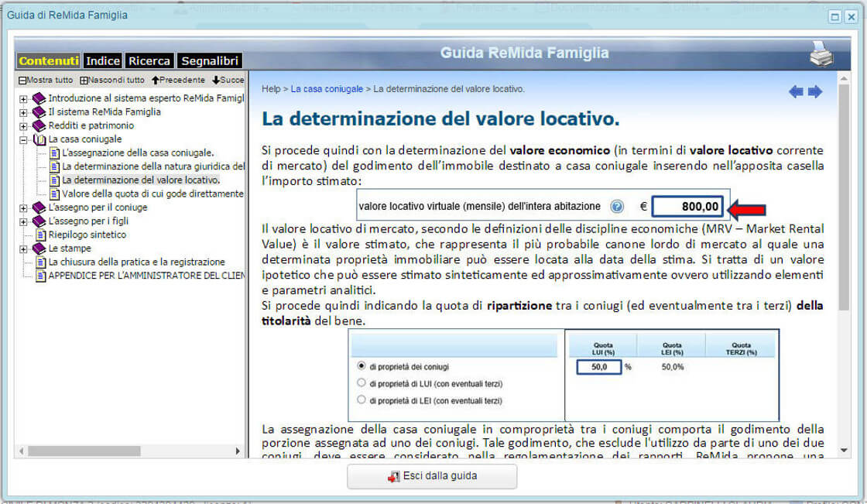Click scroll-up arrow of content pane
867x504 pixels.
[843, 78]
